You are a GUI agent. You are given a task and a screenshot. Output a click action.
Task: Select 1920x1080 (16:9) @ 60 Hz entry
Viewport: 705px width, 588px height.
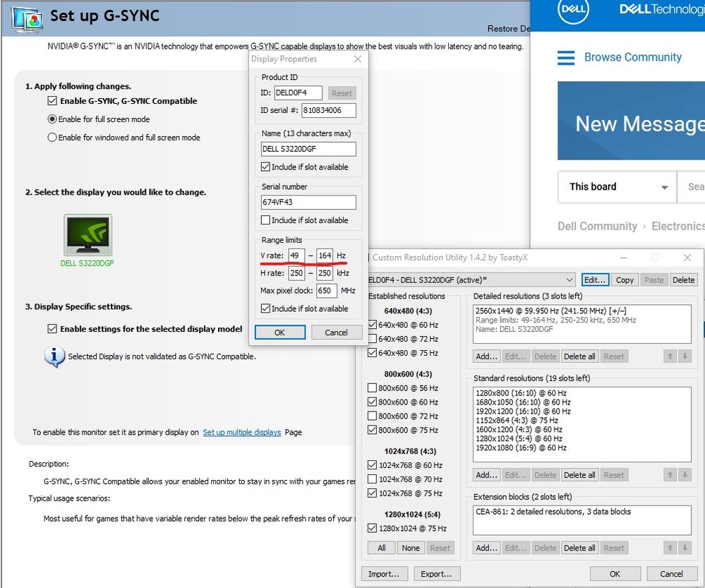coord(521,448)
